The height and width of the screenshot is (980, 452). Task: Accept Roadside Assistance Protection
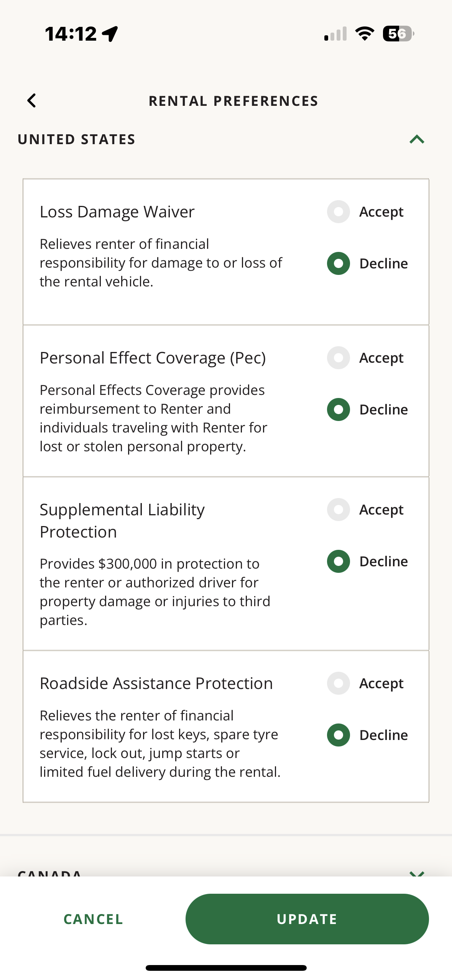pos(339,683)
